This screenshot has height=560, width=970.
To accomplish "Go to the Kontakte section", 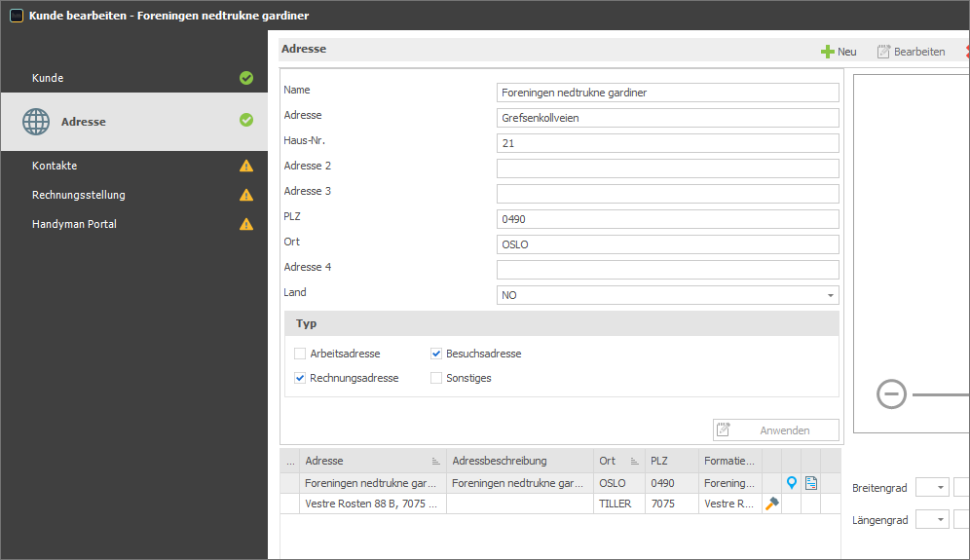I will click(x=134, y=166).
